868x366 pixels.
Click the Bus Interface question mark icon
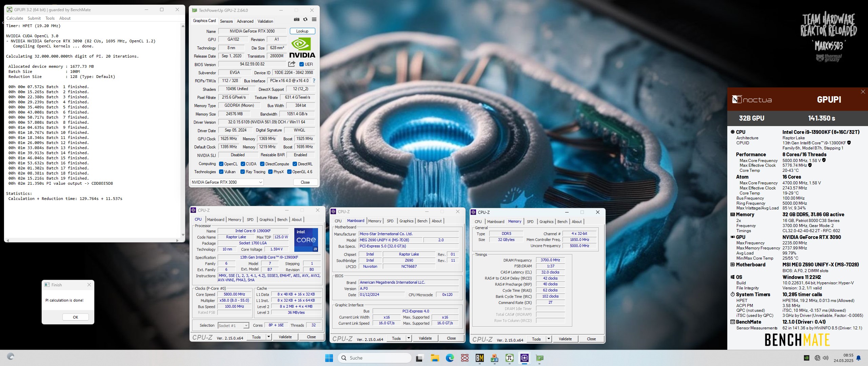[x=314, y=81]
